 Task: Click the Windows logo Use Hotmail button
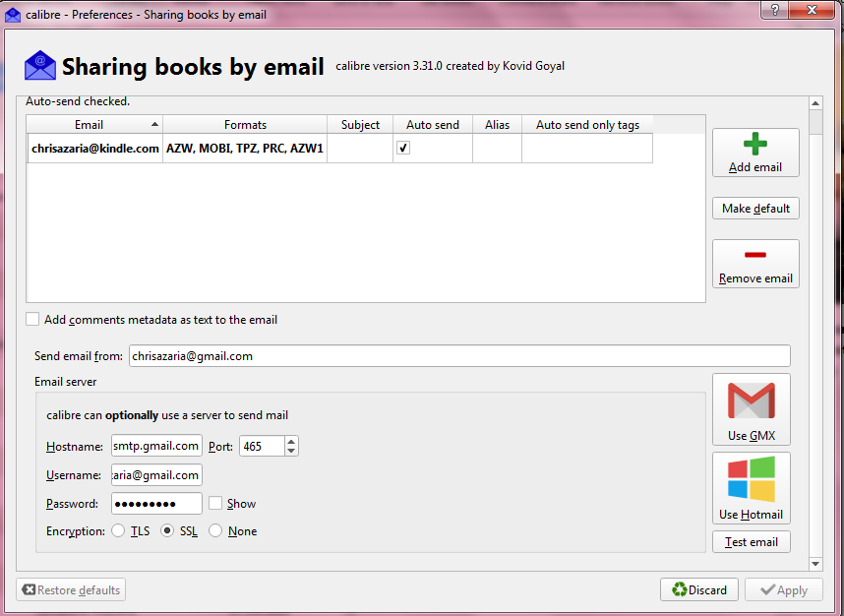click(751, 488)
